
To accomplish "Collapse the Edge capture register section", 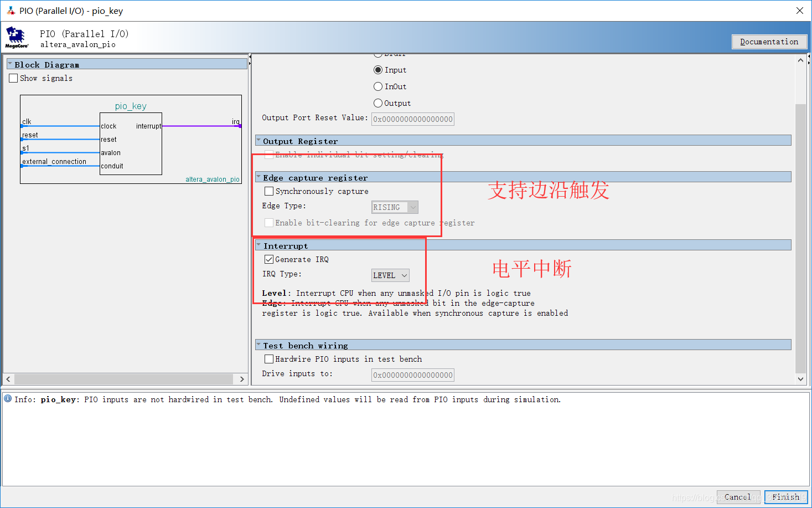I will click(258, 177).
